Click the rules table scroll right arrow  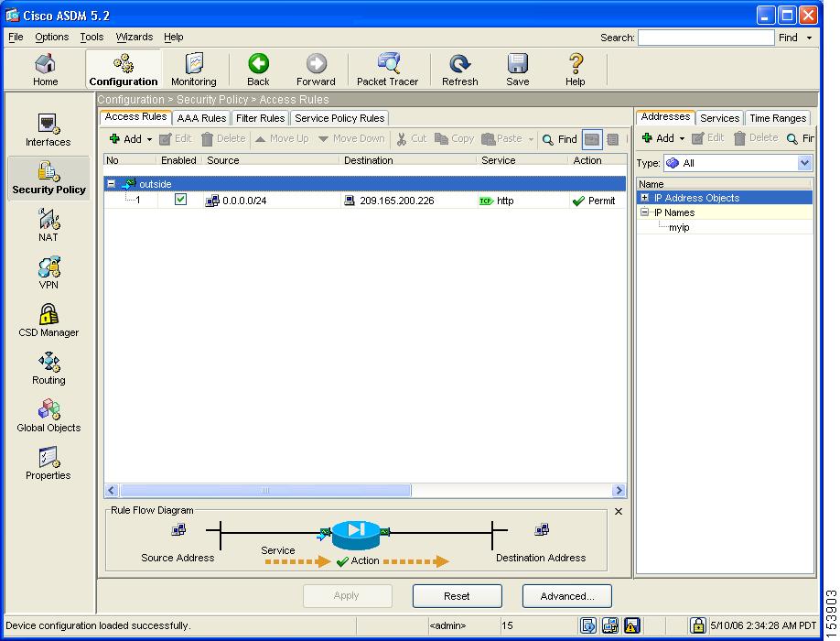click(x=619, y=491)
